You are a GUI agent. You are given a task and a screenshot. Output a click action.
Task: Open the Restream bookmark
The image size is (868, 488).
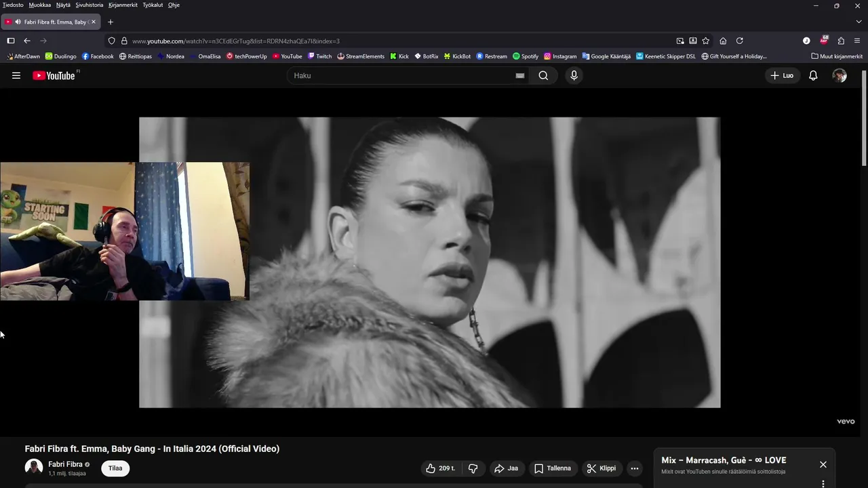tap(492, 56)
